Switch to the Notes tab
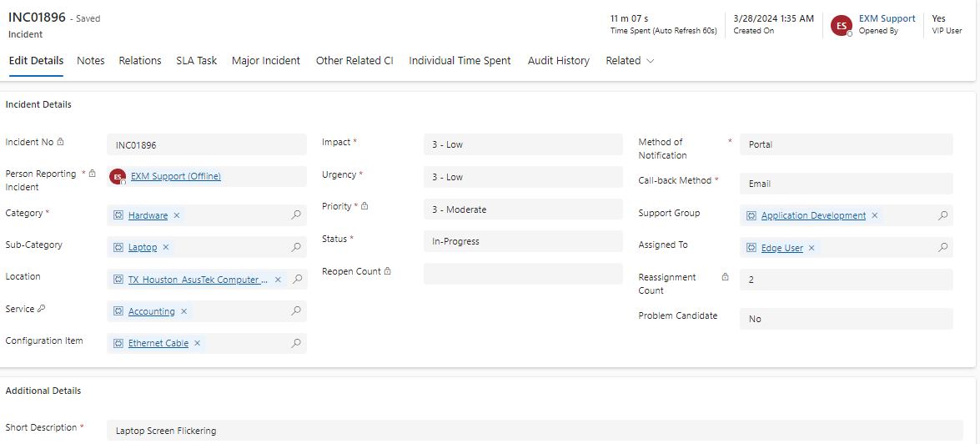 pyautogui.click(x=91, y=61)
